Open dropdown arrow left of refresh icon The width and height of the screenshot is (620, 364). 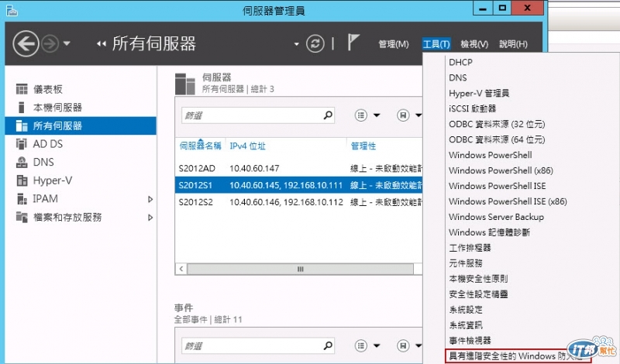[296, 44]
